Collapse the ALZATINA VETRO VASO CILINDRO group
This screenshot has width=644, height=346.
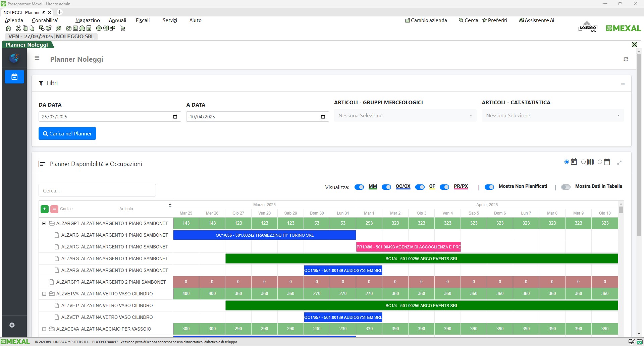point(44,294)
